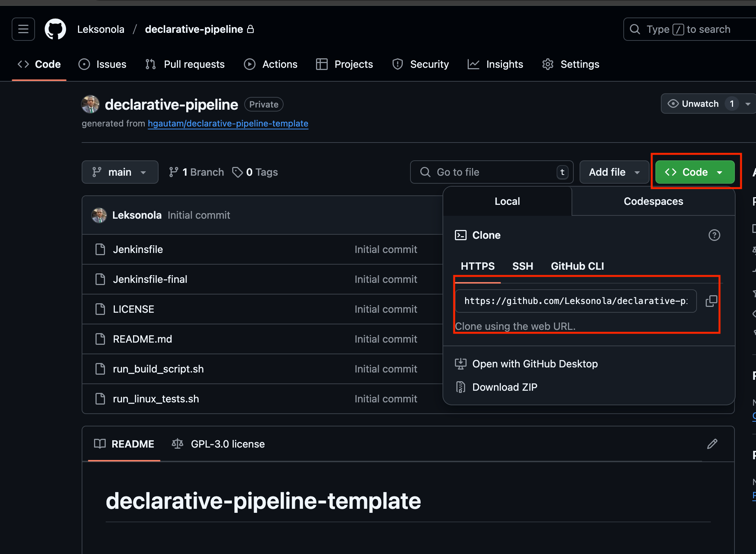Click the owner avatar beside the repository title

pos(90,105)
